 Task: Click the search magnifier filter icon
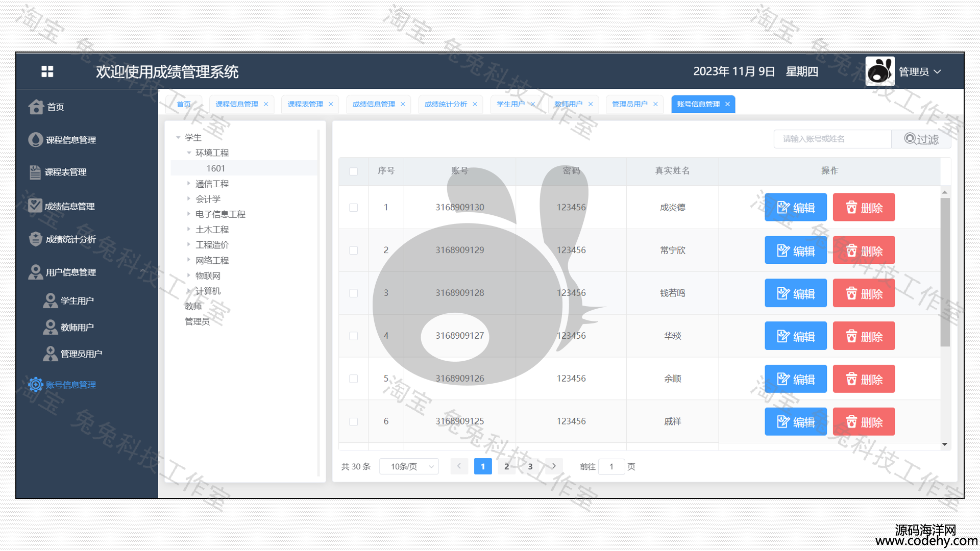(910, 138)
